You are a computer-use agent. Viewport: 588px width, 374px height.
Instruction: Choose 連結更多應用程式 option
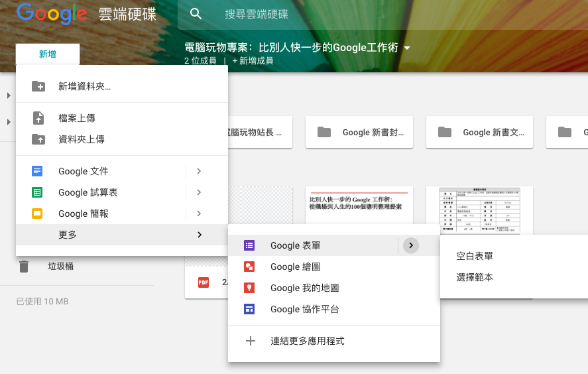334,341
